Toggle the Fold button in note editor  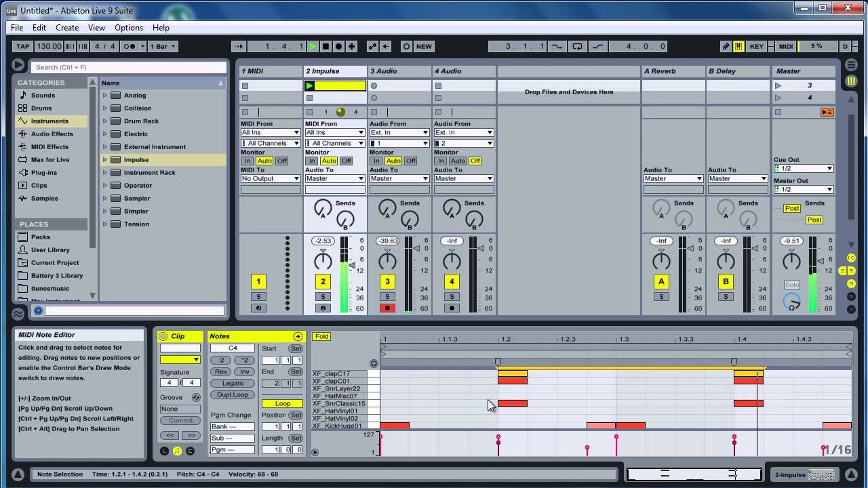pyautogui.click(x=321, y=336)
